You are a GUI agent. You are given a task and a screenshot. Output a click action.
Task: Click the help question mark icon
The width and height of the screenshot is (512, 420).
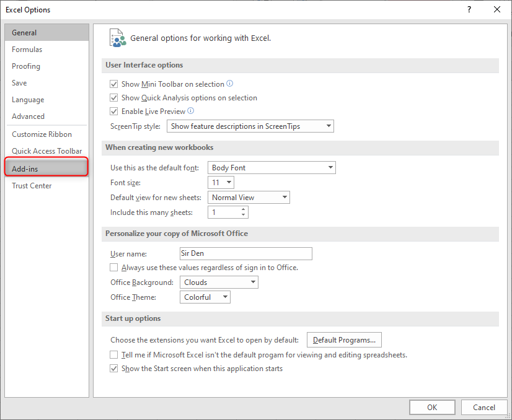[469, 9]
